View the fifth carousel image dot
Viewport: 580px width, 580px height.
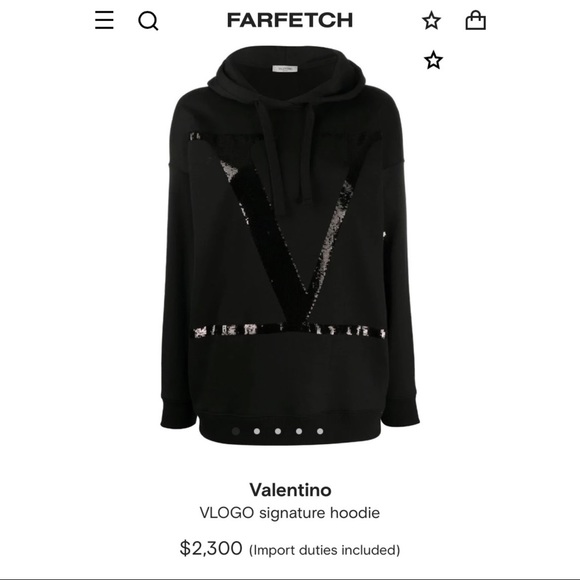(320, 431)
